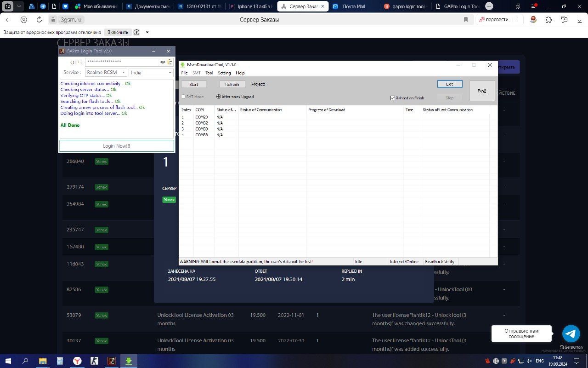
Task: Open the browser downloads arrow icon
Action: (580, 20)
